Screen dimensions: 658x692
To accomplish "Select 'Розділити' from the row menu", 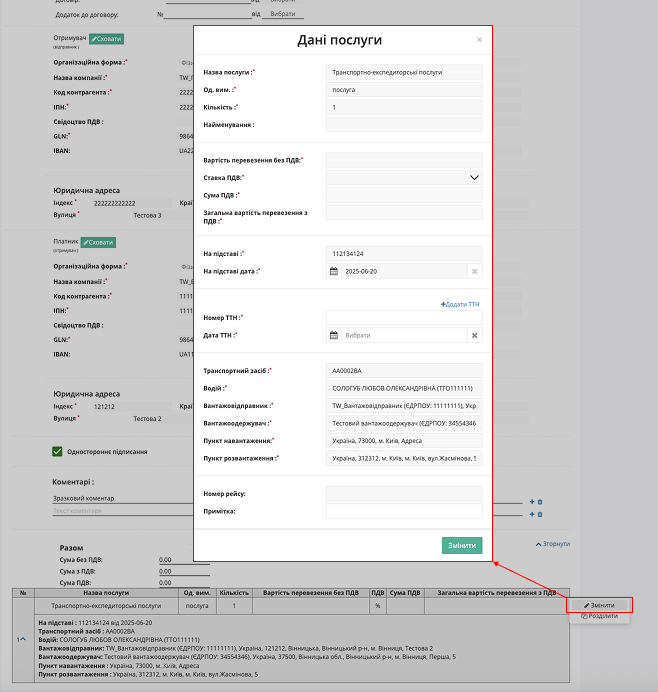I will click(x=600, y=616).
